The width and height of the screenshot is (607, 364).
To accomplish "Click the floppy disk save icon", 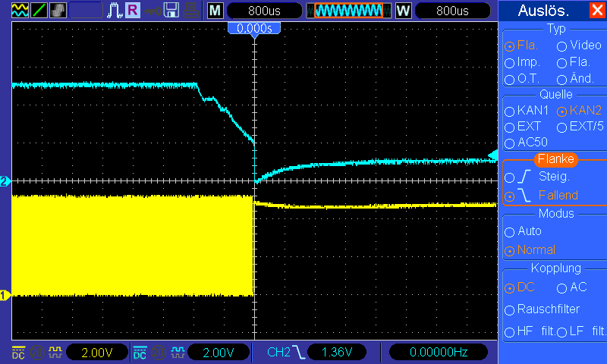I will (x=171, y=11).
